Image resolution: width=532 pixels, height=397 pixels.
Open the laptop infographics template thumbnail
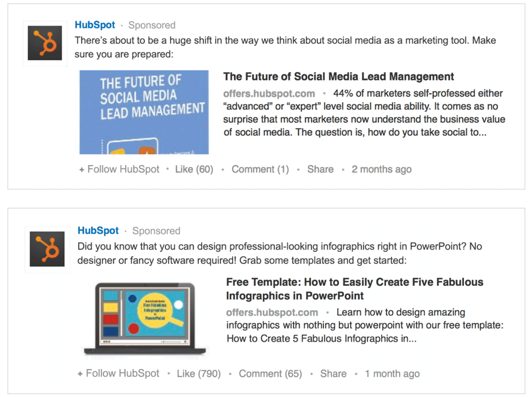click(144, 318)
